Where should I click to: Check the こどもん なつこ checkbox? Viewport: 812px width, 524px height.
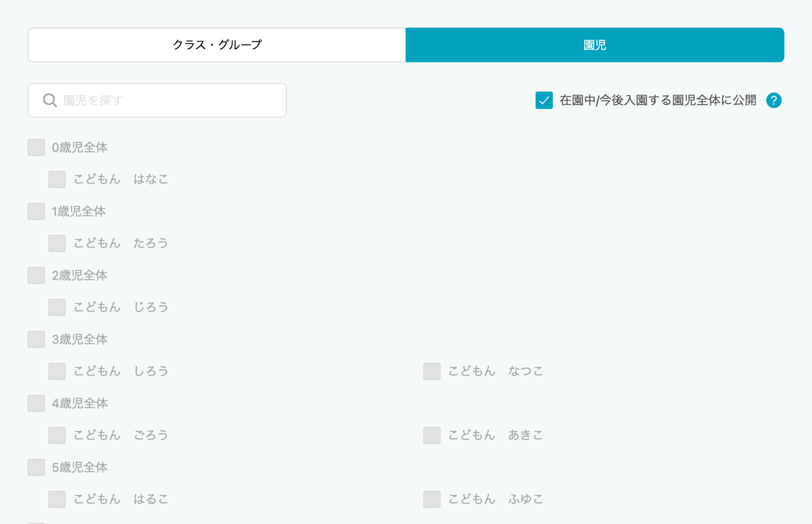(x=432, y=372)
